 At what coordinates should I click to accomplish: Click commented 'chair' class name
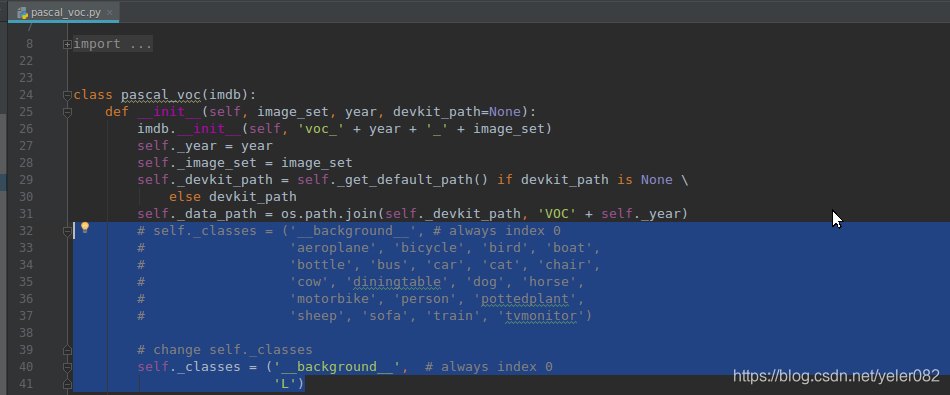569,265
